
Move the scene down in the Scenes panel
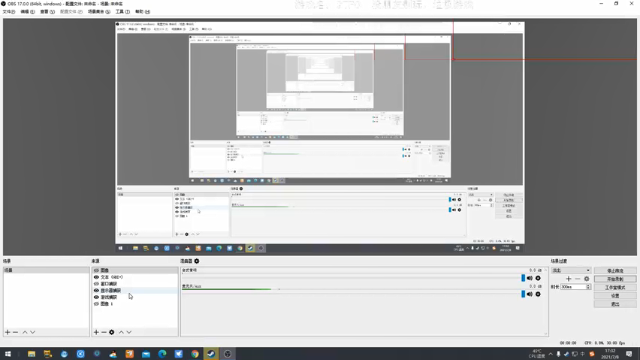click(x=33, y=332)
